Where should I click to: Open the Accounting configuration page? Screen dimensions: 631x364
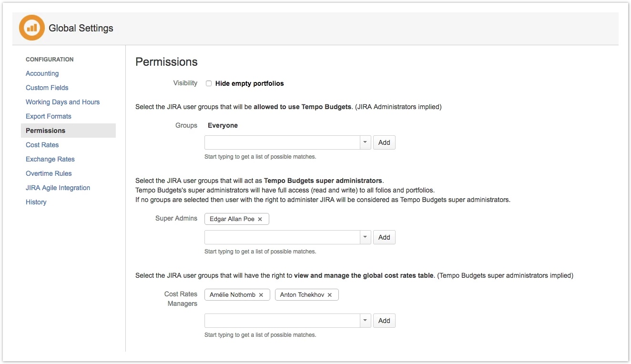42,73
